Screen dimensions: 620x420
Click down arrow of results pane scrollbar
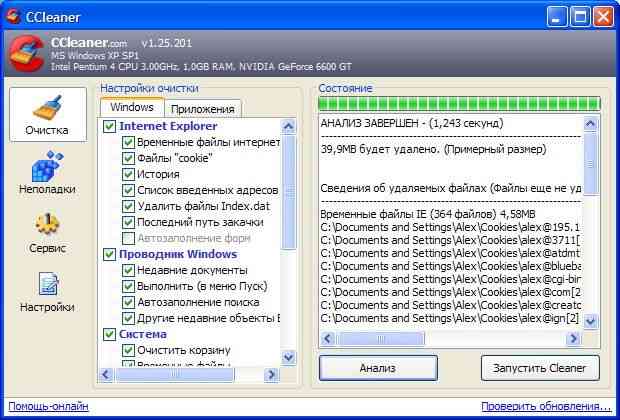click(x=590, y=320)
